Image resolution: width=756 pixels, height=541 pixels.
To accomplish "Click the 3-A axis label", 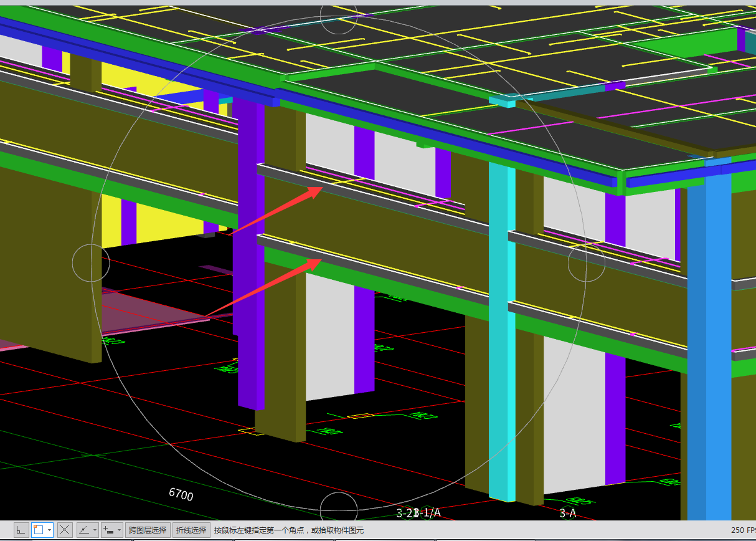I will [567, 513].
